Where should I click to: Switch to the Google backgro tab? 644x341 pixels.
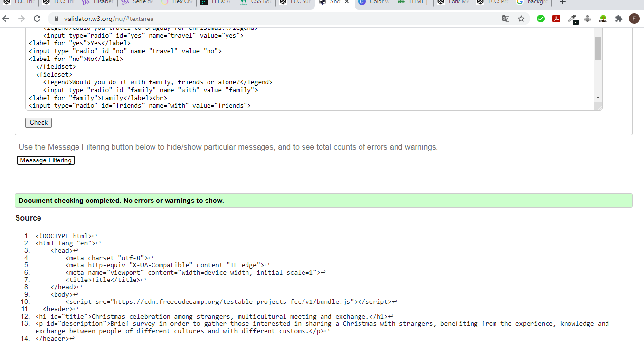tap(532, 2)
